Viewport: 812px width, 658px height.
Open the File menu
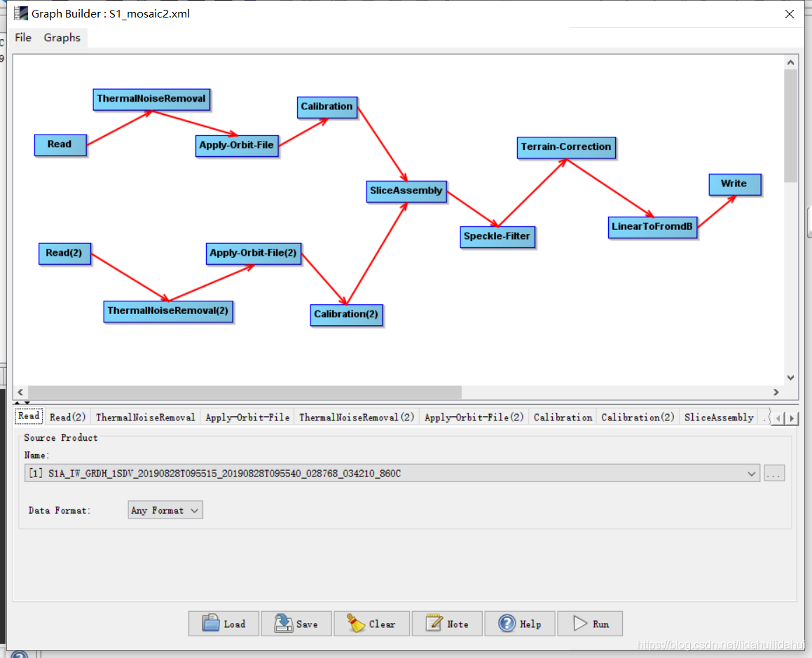[23, 37]
